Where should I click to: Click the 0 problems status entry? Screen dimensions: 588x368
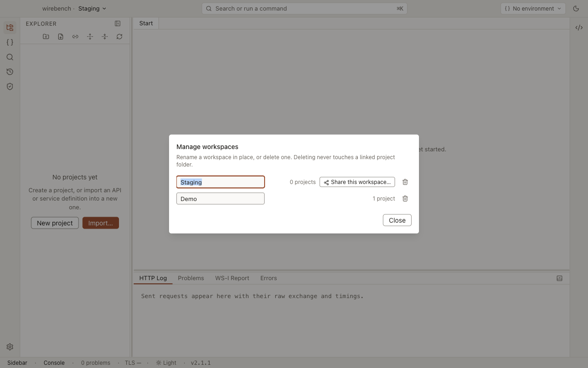point(96,363)
